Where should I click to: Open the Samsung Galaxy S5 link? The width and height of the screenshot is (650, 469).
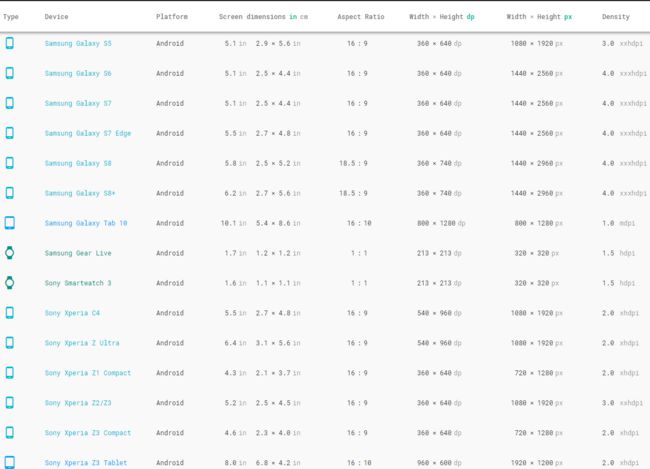(x=78, y=44)
